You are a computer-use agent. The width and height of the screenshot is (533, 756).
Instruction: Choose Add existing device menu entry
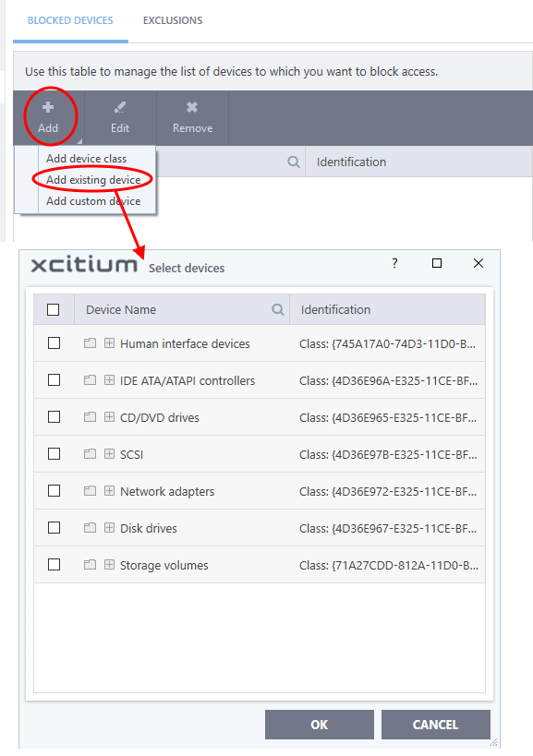pos(93,180)
